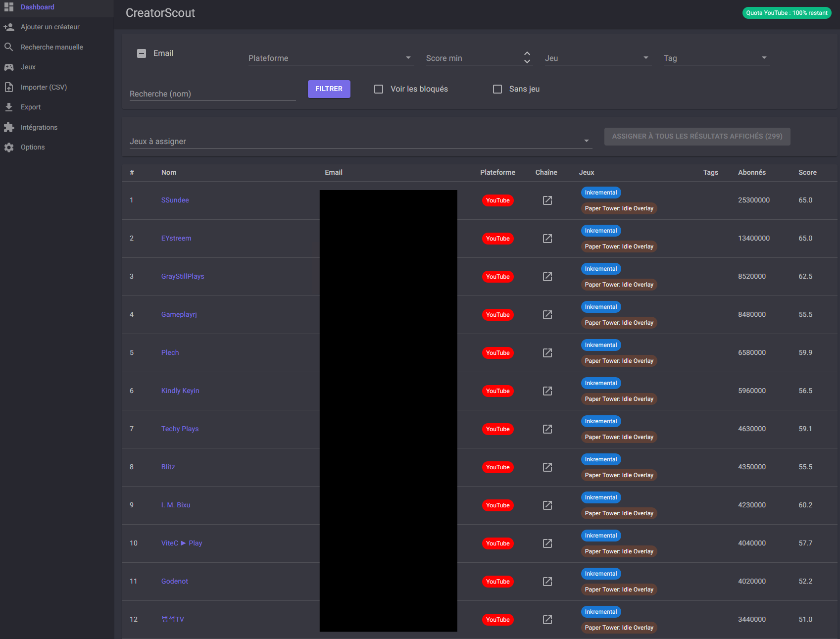Click Assigner à tous les résultats button
This screenshot has height=639, width=840.
click(697, 137)
